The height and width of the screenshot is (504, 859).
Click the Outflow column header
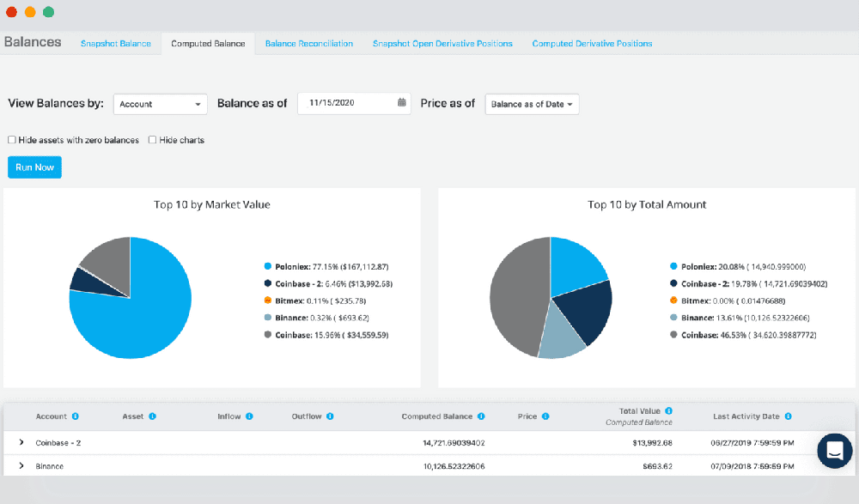[x=307, y=416]
